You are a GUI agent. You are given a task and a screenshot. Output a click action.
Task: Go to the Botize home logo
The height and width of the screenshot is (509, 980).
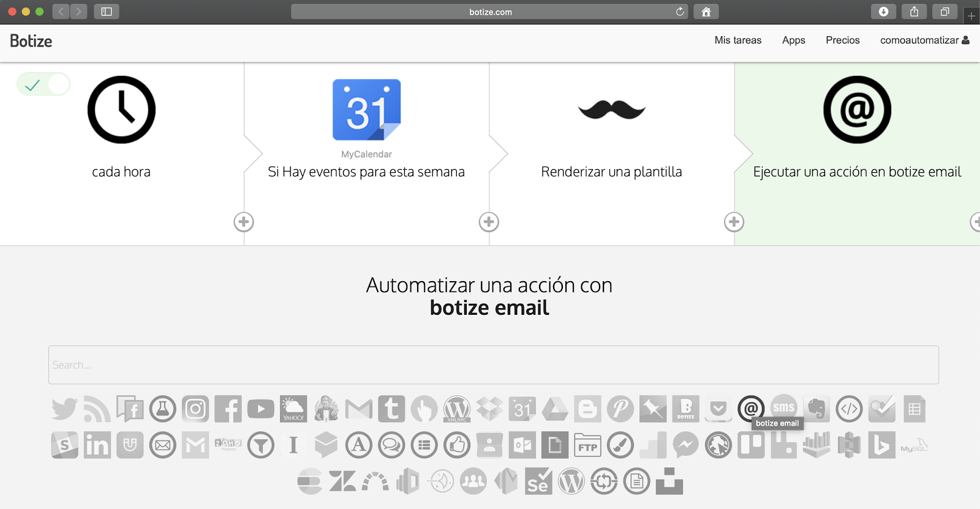[x=31, y=41]
